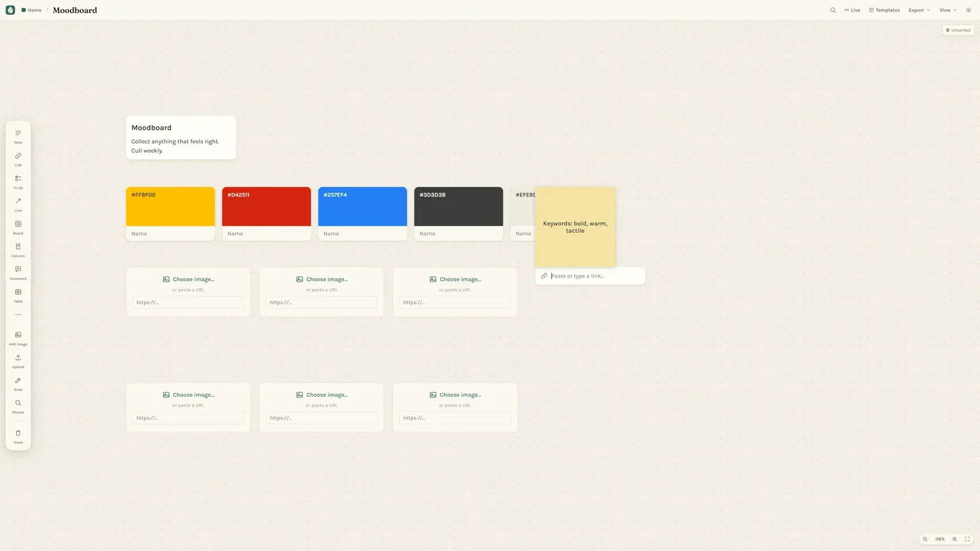Click Name field under #3D3D3B swatch
The height and width of the screenshot is (551, 980).
pos(459,233)
